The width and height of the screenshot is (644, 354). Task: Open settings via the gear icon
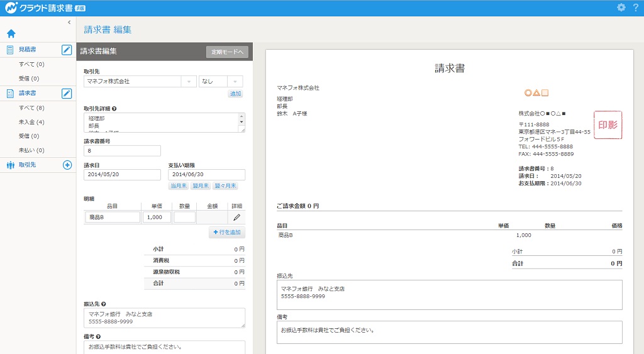pos(621,8)
